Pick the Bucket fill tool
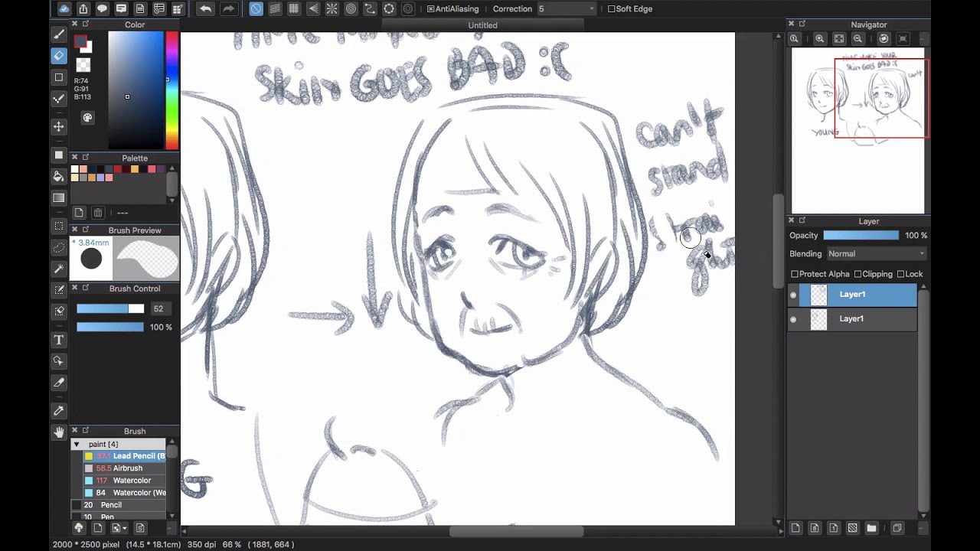 pos(59,176)
